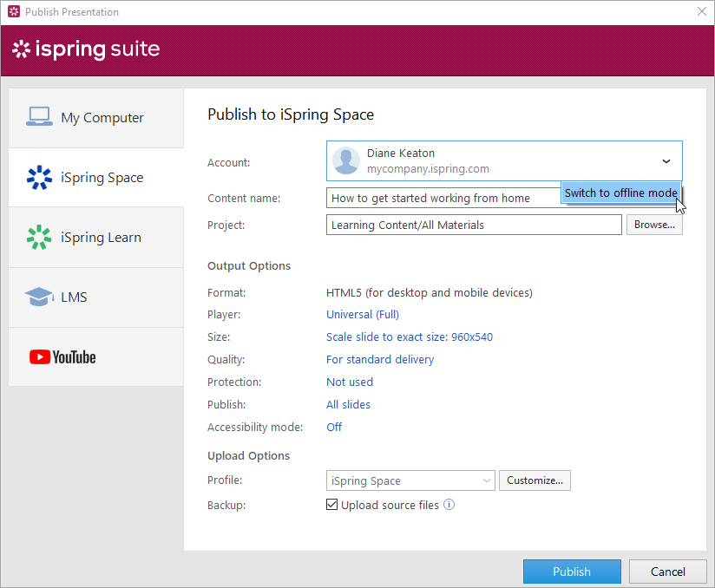This screenshot has height=588, width=715.
Task: Click the My Computer laptop icon
Action: (39, 117)
